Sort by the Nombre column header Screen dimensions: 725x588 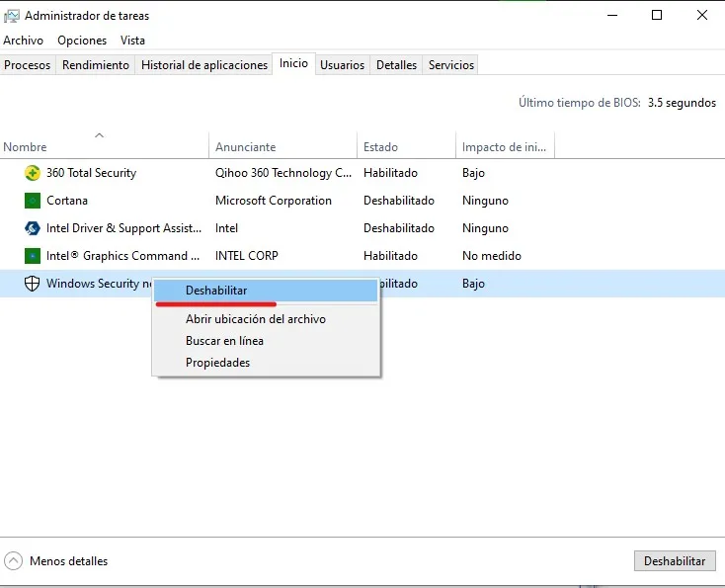tap(104, 147)
